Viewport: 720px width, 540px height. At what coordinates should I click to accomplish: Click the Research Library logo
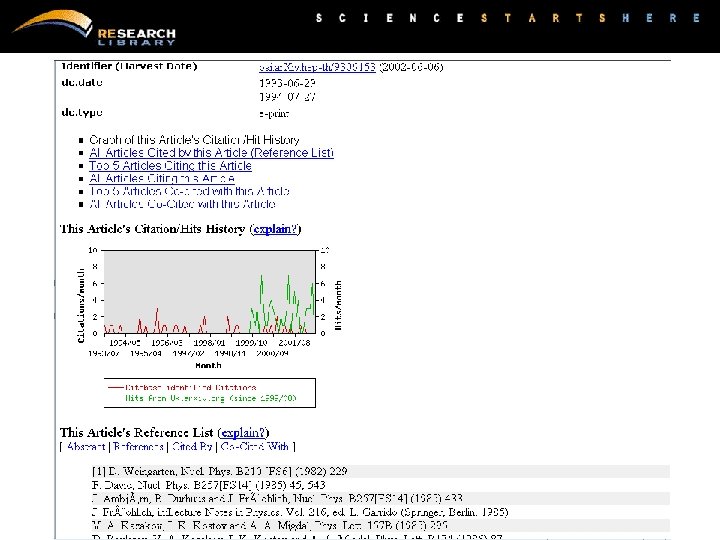point(94,28)
